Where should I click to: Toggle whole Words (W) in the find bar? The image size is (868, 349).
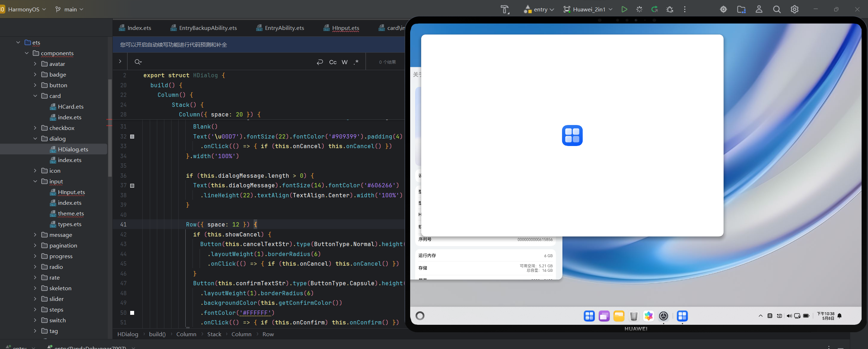(345, 62)
